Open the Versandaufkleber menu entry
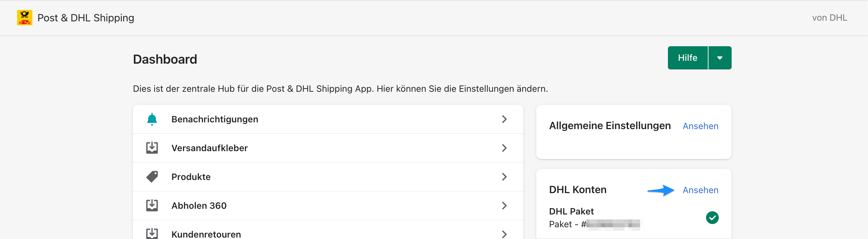868x239 pixels. 328,148
